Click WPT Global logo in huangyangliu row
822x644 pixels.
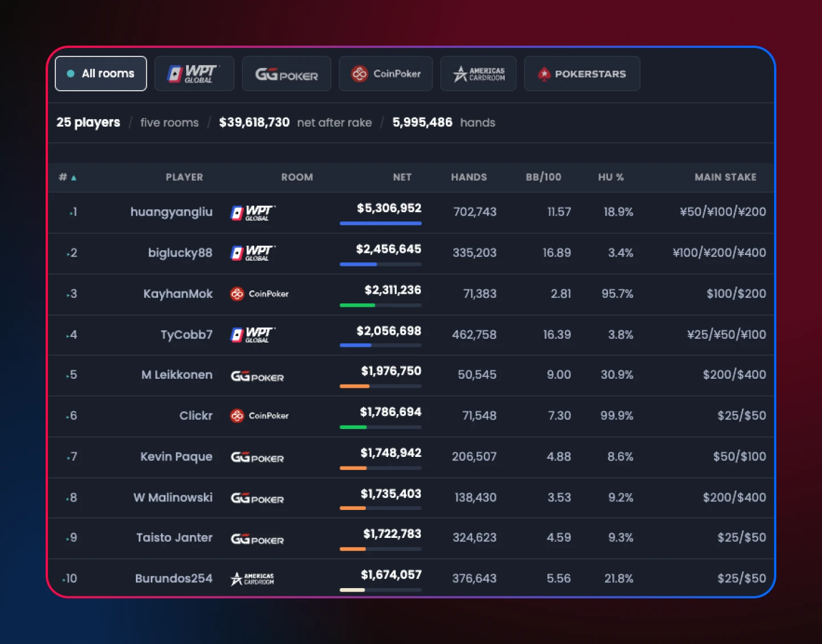[253, 213]
